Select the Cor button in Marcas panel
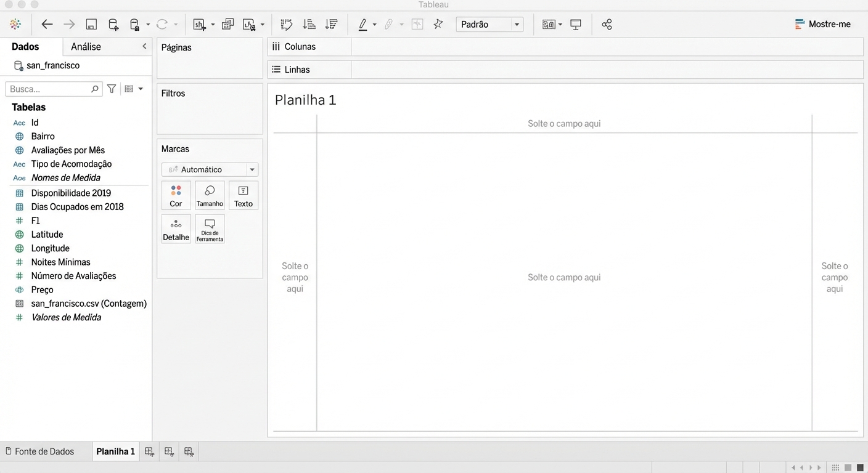The height and width of the screenshot is (473, 868). [176, 195]
